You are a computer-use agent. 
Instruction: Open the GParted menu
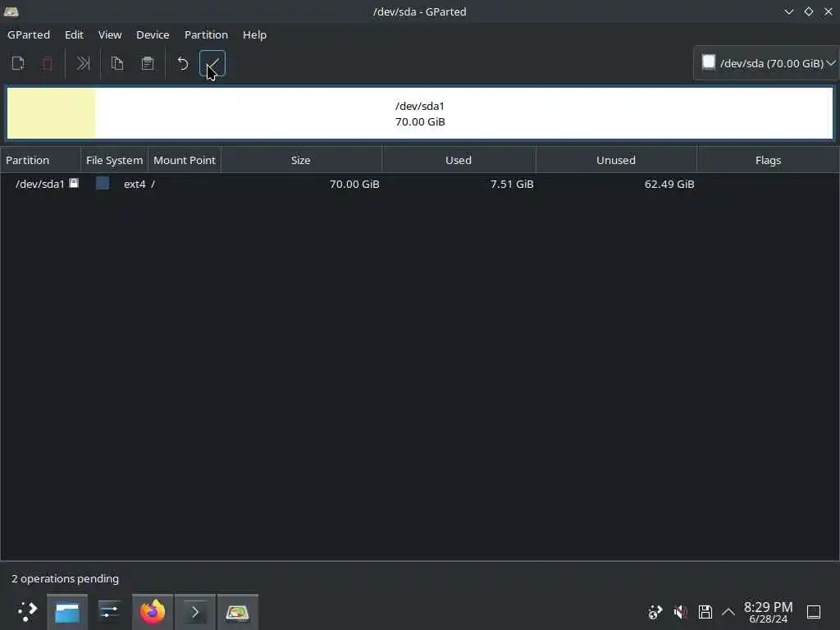(29, 34)
